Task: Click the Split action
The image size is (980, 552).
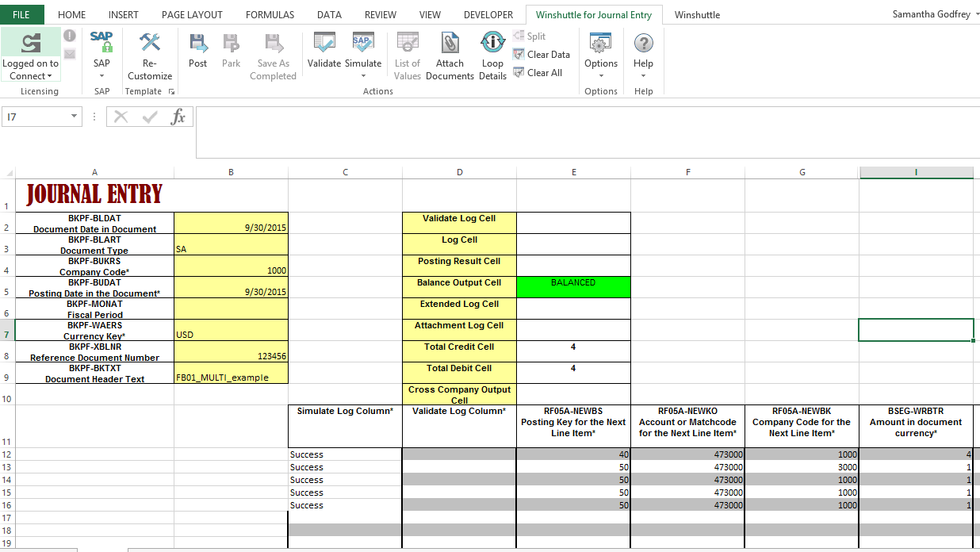Action: point(529,36)
